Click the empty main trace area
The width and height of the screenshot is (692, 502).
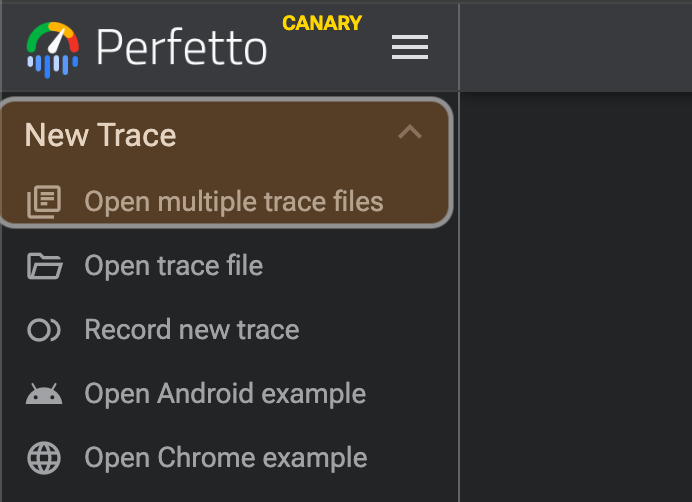point(575,300)
